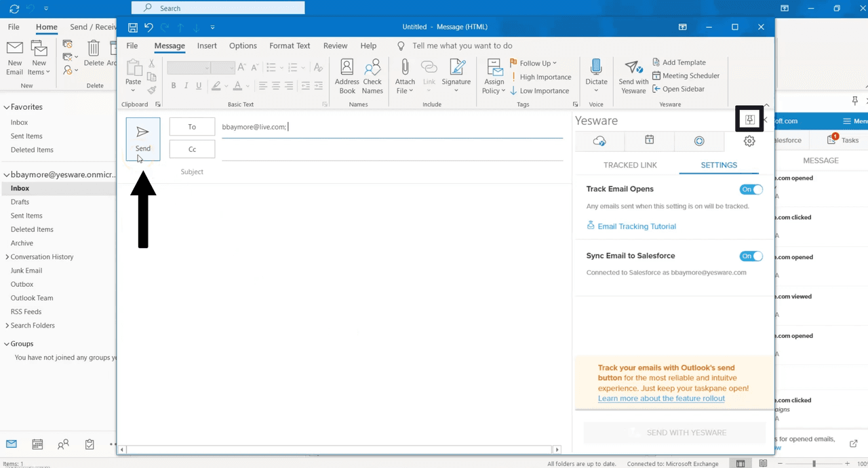Screen dimensions: 868x468
Task: Open the Yesware Meeting Scheduler calendar icon
Action: [x=649, y=140]
